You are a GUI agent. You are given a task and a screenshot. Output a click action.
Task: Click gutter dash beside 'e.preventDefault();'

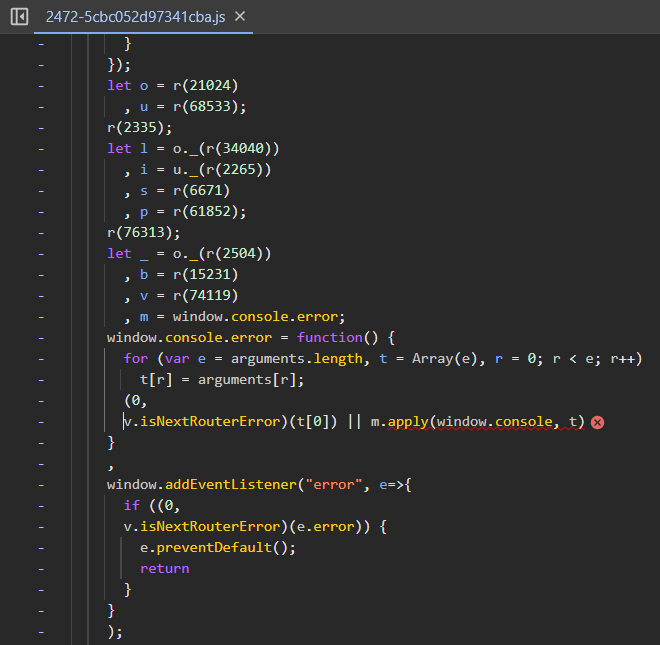click(x=41, y=548)
